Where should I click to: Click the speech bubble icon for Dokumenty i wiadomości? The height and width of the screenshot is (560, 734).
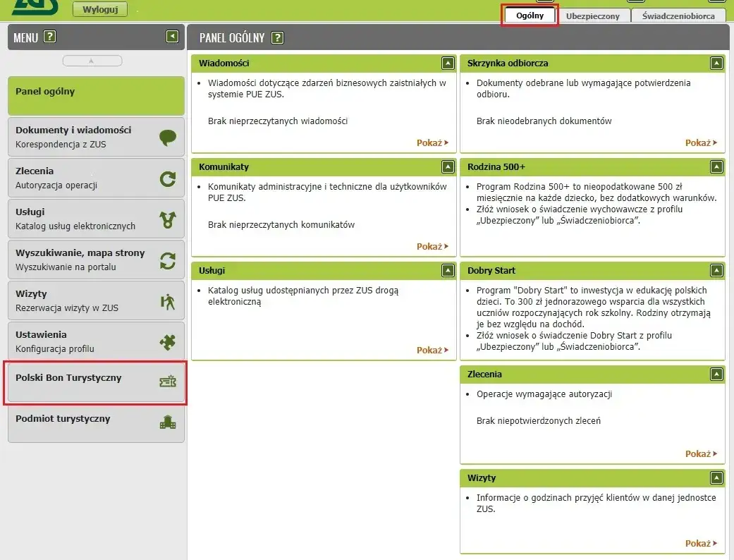click(168, 138)
